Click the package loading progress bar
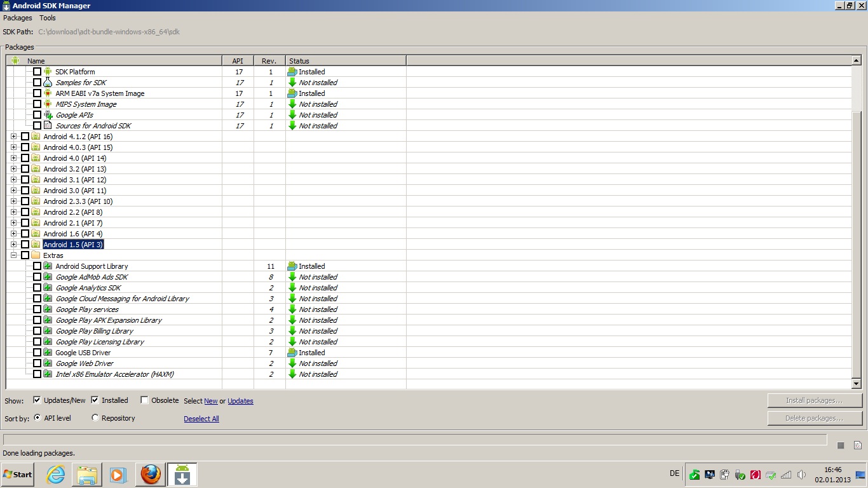The image size is (868, 488). 415,440
